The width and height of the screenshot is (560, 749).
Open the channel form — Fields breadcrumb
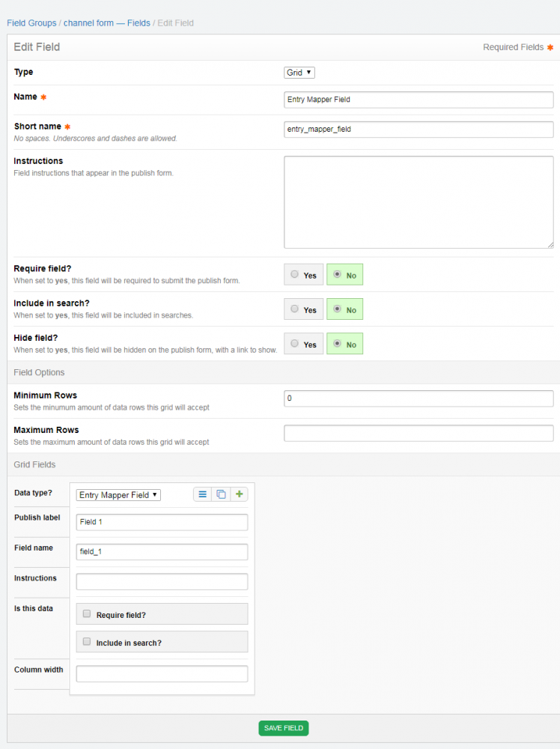[x=106, y=23]
